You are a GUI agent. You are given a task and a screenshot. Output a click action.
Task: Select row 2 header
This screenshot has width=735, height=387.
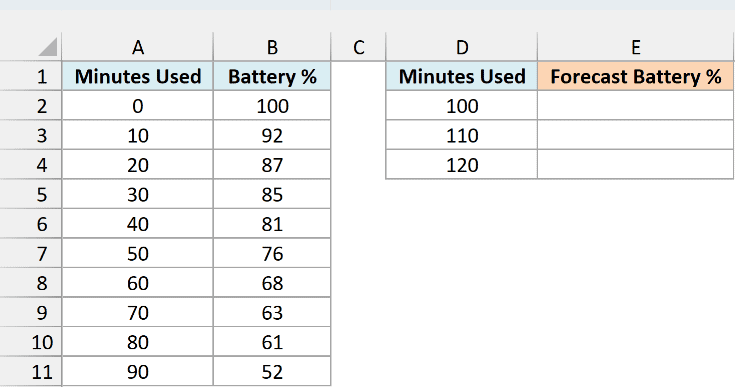pos(30,105)
